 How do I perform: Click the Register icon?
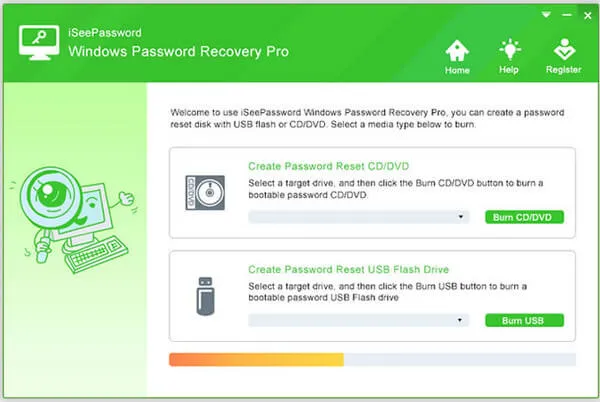pos(563,50)
